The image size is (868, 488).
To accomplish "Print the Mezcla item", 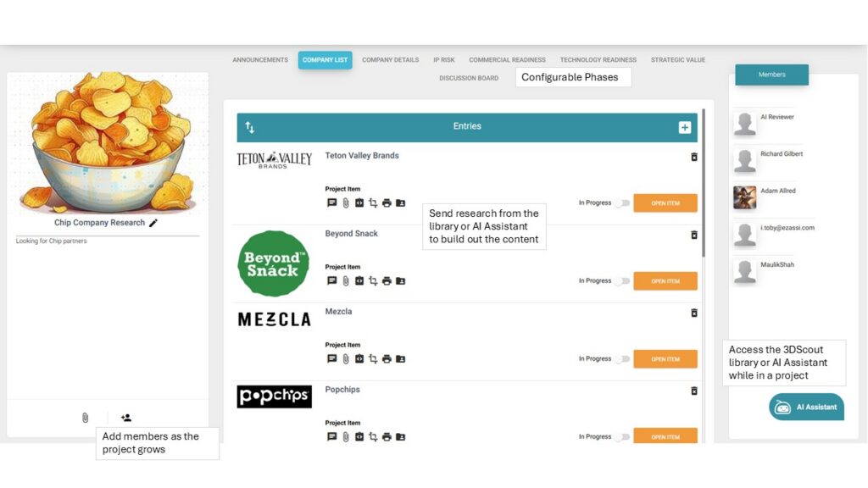I will (x=387, y=359).
